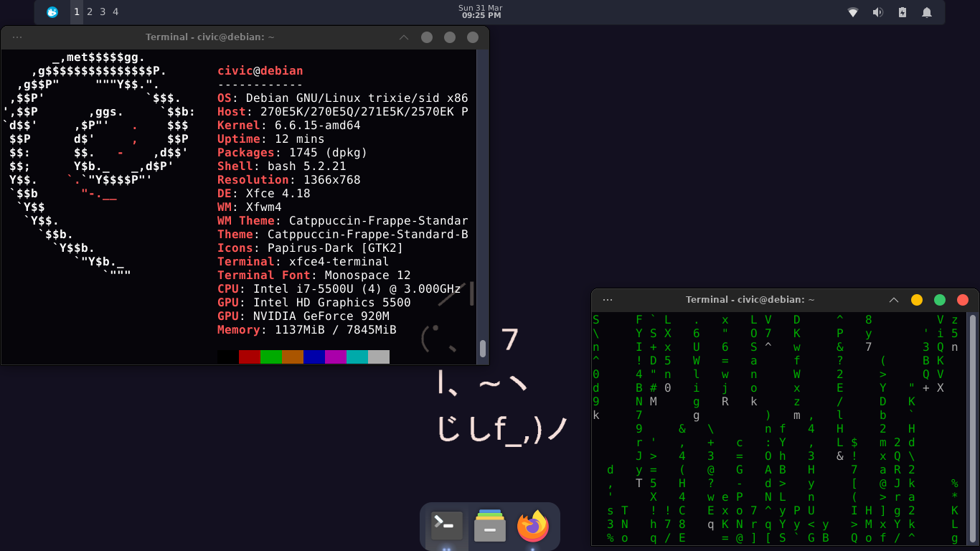980x551 pixels.
Task: Click the blue neofetch color block
Action: pos(314,357)
